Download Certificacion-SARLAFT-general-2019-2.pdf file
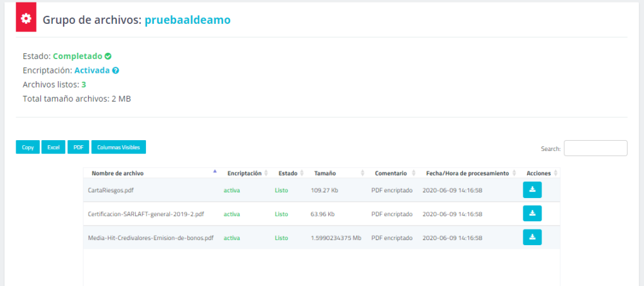This screenshot has width=644, height=286. [532, 214]
